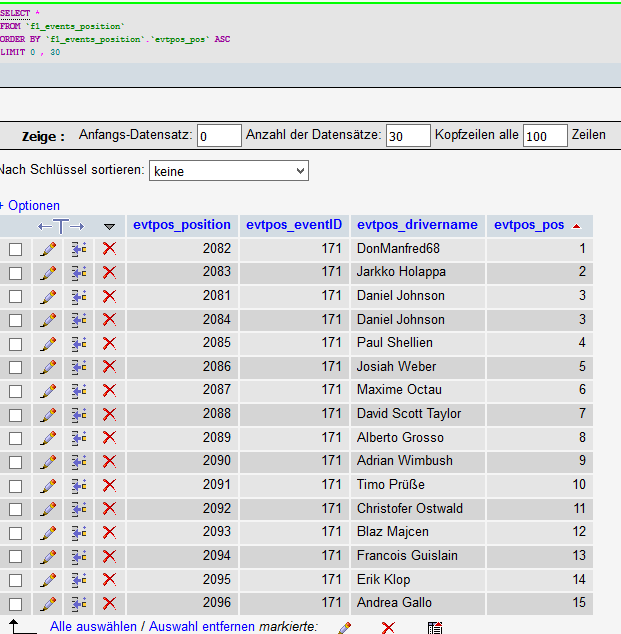The height and width of the screenshot is (634, 621).
Task: Delete the Jarkko Holappa row via red X
Action: point(109,272)
